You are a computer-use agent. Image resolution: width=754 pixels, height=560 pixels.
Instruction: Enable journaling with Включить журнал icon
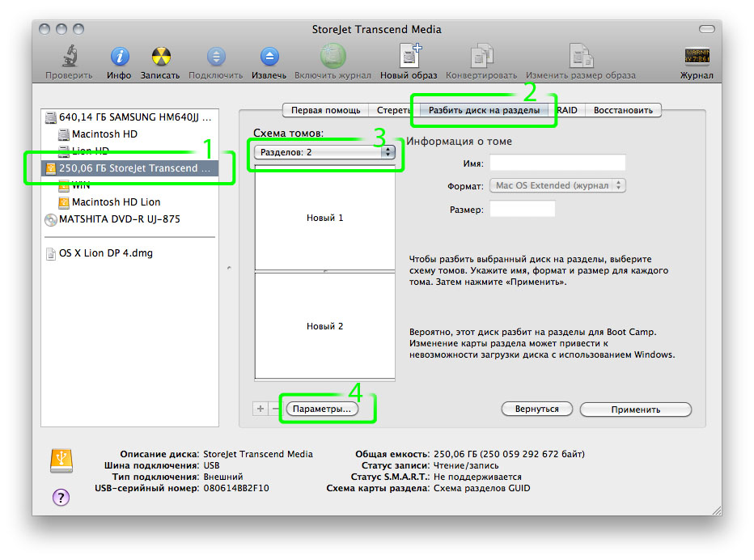tap(332, 58)
